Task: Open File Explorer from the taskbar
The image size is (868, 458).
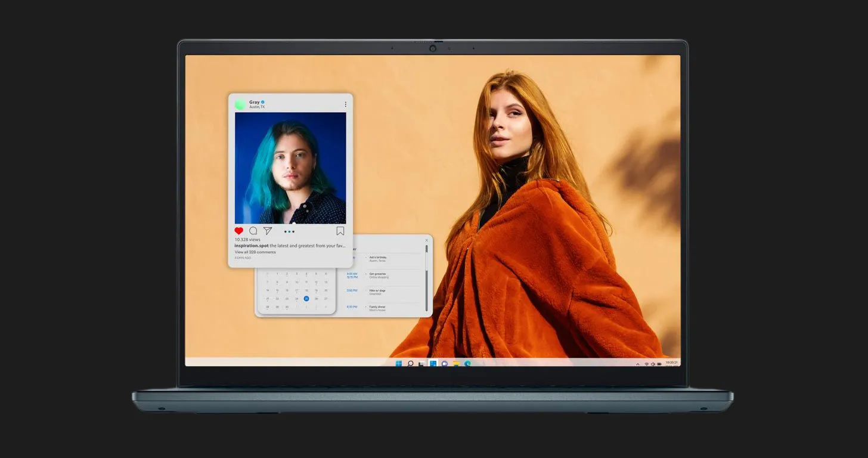Action: coord(456,363)
